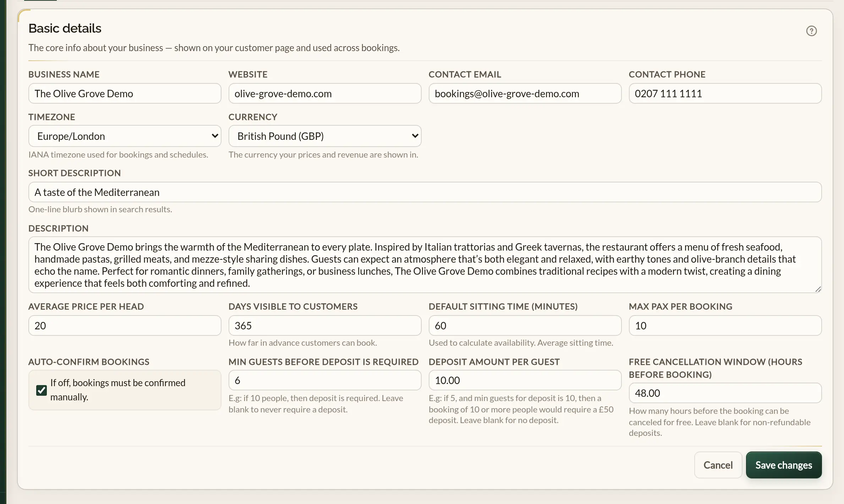Screen dimensions: 844x504
Task: Click the 'The currency your prices' hint text
Action: pos(323,155)
